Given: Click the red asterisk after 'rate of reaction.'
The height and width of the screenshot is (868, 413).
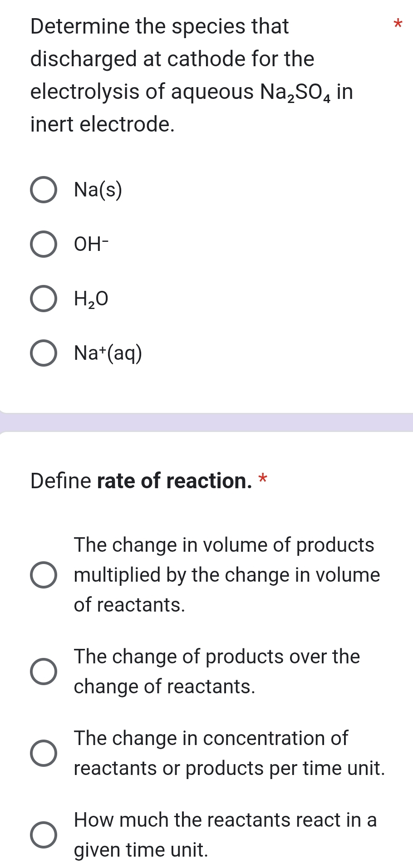Looking at the screenshot, I should (263, 479).
